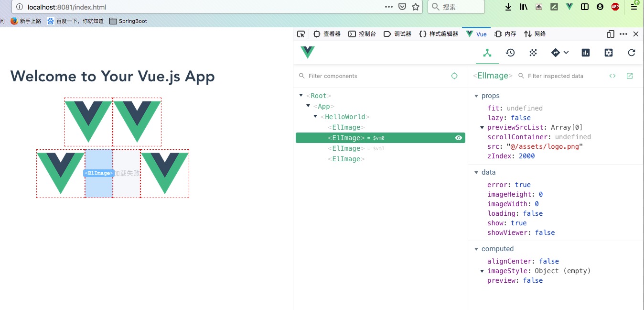Close the developer tools panel
Image resolution: width=644 pixels, height=310 pixels.
[x=636, y=34]
